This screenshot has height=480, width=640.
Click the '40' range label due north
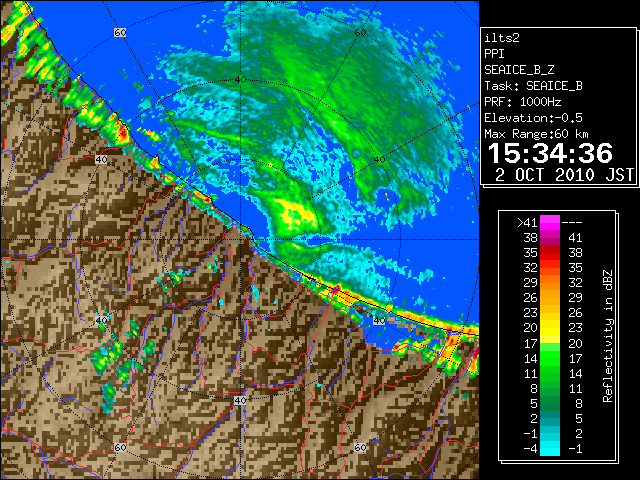pyautogui.click(x=240, y=80)
